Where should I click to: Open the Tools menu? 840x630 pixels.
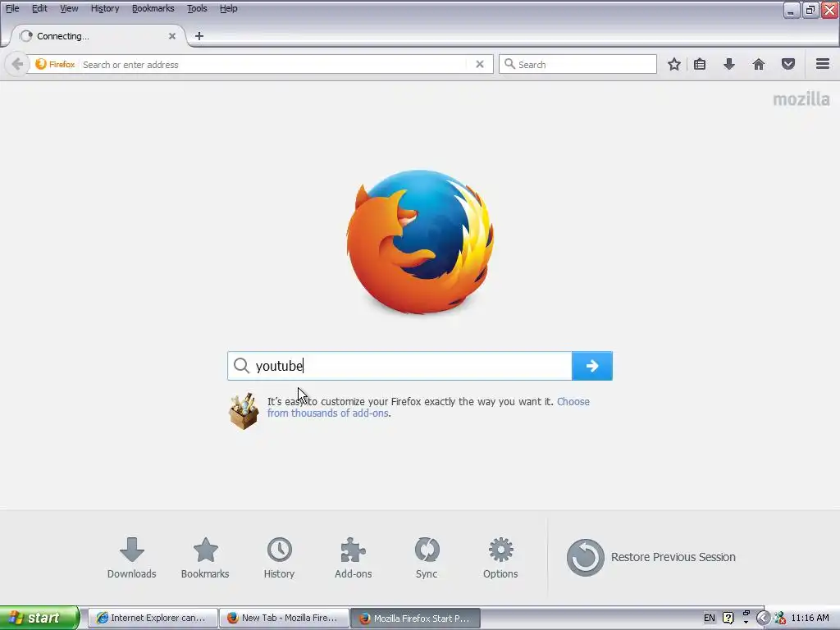197,8
